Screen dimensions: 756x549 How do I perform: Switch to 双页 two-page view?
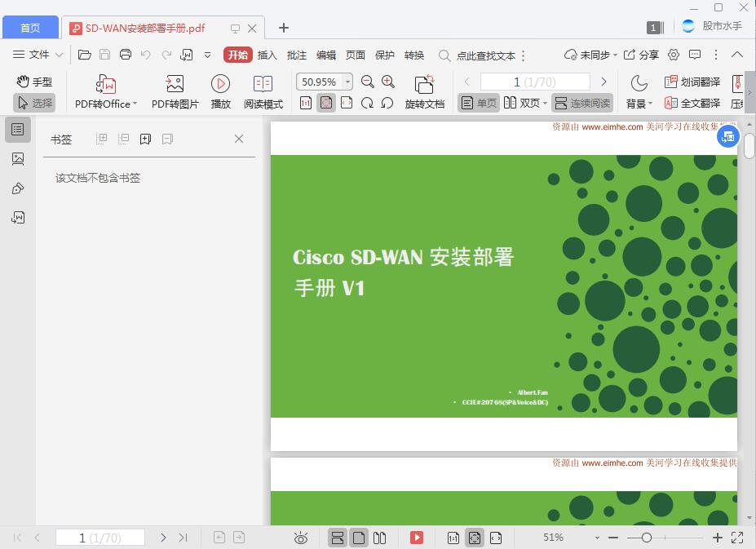tap(527, 103)
